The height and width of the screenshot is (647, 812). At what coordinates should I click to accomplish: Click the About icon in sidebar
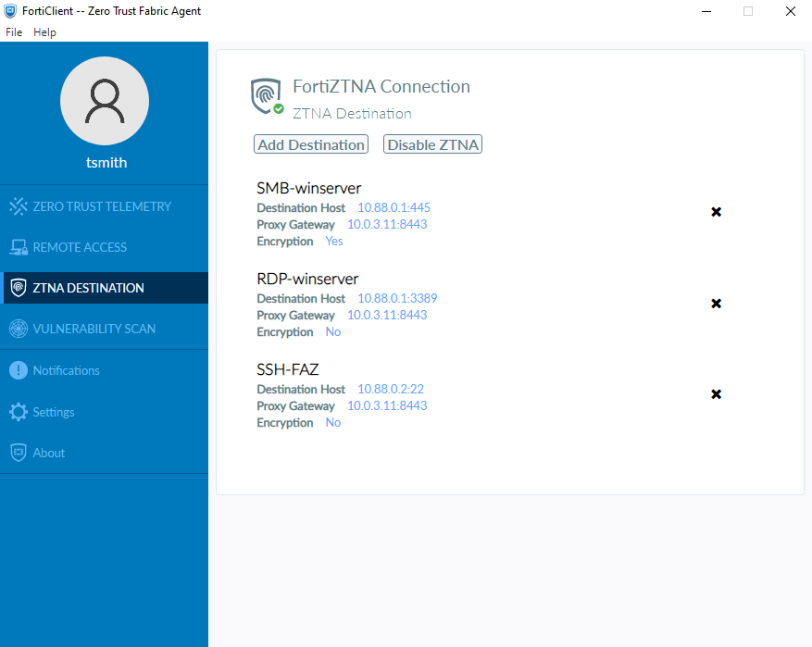coord(17,452)
